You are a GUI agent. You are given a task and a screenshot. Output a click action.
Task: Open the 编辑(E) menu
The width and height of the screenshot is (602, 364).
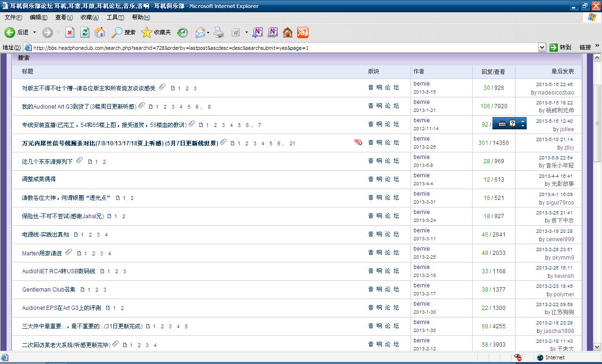[39, 17]
